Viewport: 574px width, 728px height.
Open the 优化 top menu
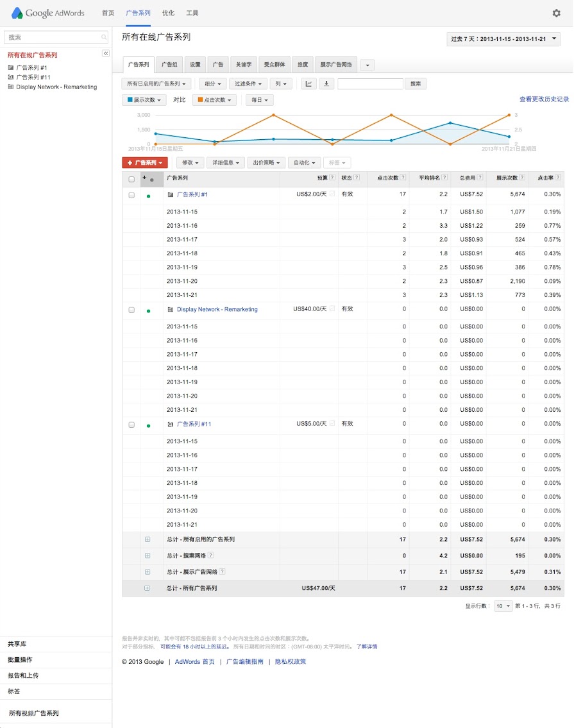point(168,13)
